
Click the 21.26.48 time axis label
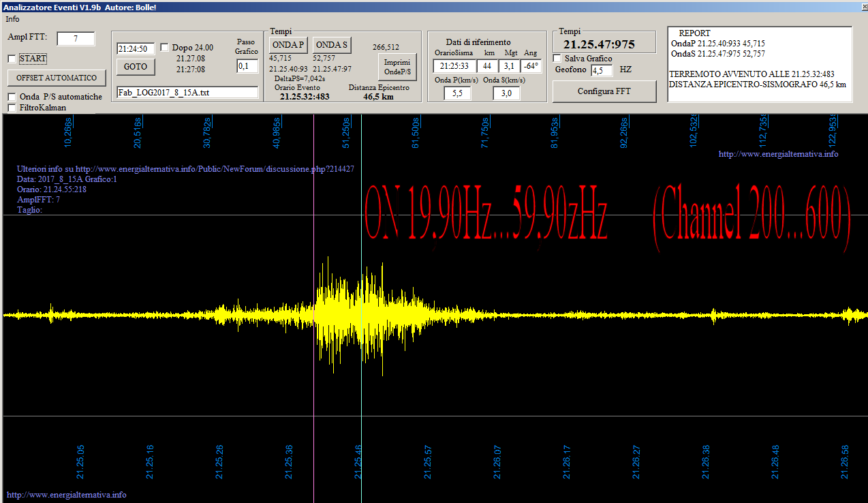click(776, 461)
